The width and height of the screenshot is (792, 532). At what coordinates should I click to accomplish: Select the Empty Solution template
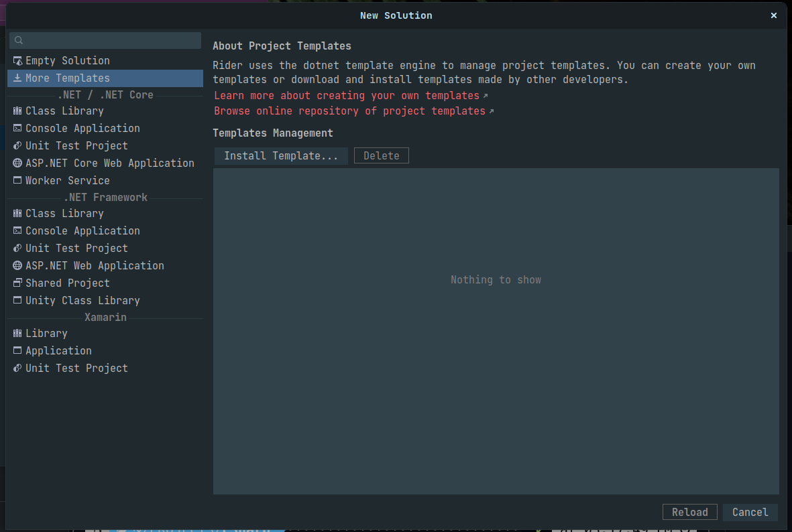(105, 60)
